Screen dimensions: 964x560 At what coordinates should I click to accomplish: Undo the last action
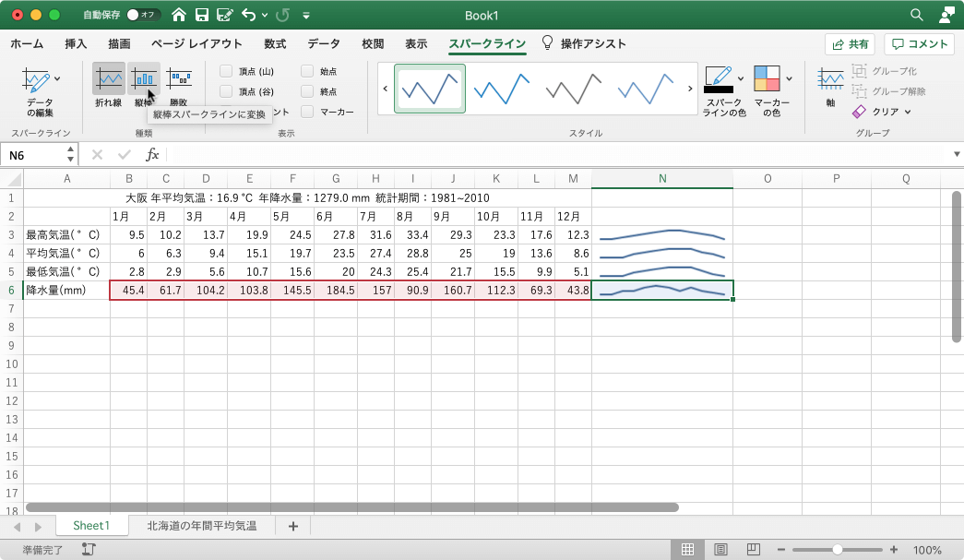pyautogui.click(x=248, y=15)
